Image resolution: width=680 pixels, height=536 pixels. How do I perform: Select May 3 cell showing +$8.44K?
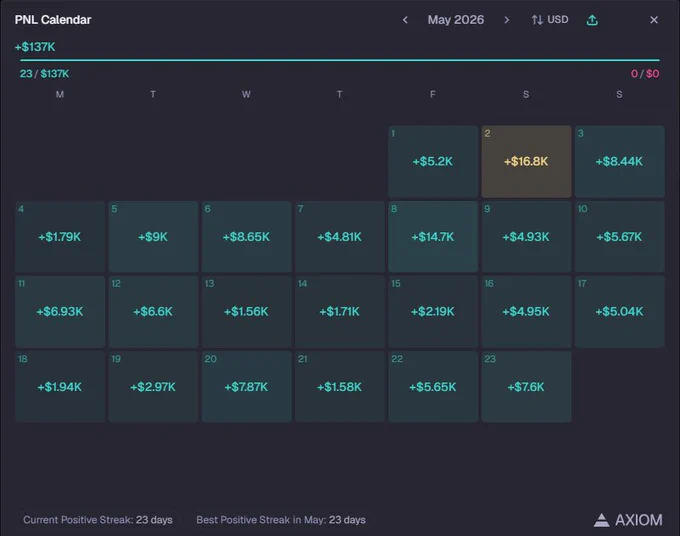[619, 161]
